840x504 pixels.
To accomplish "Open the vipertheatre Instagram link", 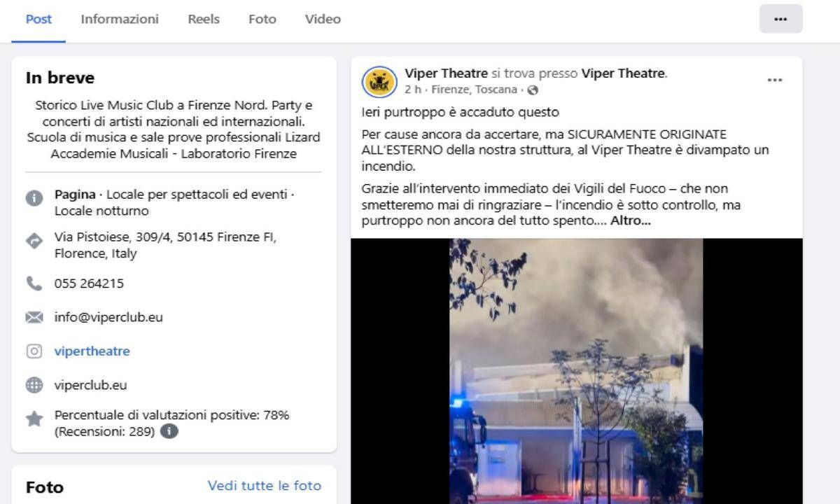I will [92, 351].
